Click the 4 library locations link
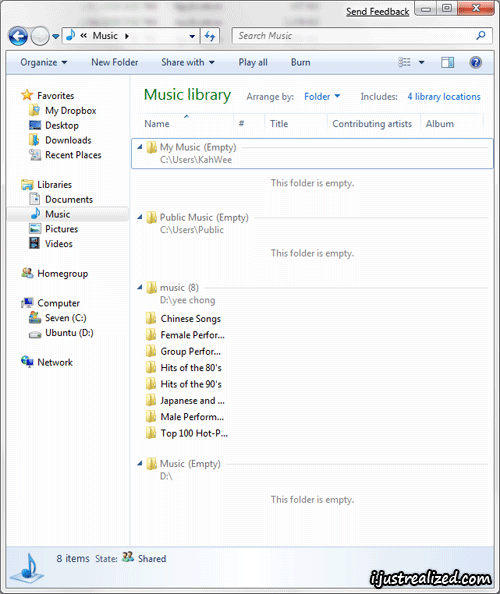The width and height of the screenshot is (500, 594). coord(444,97)
